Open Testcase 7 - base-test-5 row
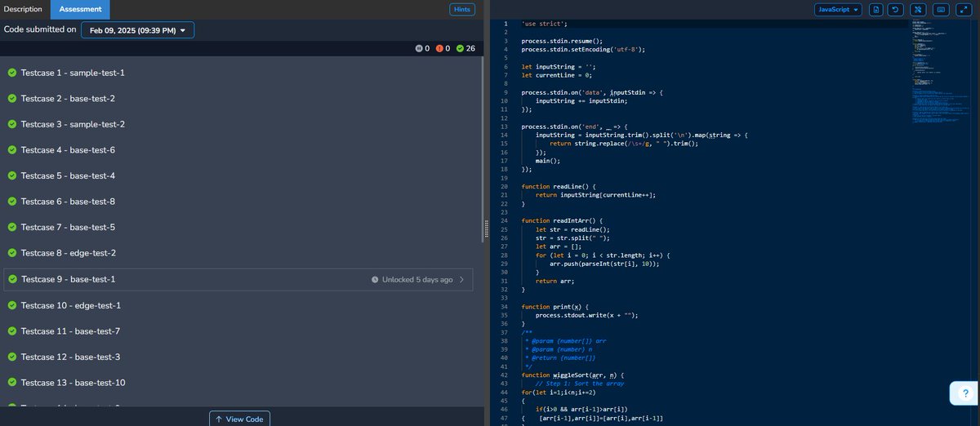This screenshot has width=980, height=426. tap(238, 228)
